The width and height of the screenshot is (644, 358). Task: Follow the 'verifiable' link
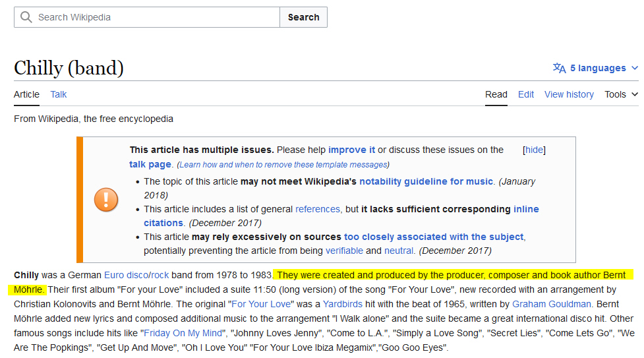[x=344, y=251]
